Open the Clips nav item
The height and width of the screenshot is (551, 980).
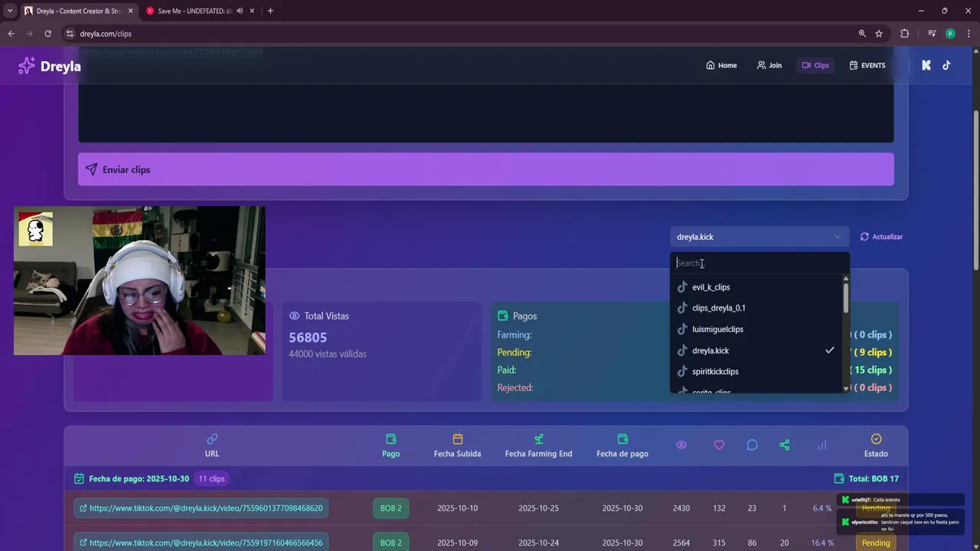tap(815, 65)
